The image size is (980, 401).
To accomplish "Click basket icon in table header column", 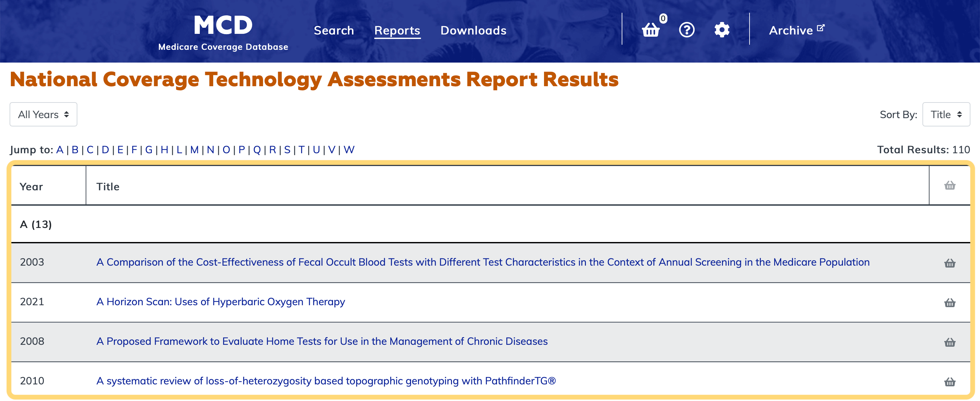I will [x=950, y=185].
